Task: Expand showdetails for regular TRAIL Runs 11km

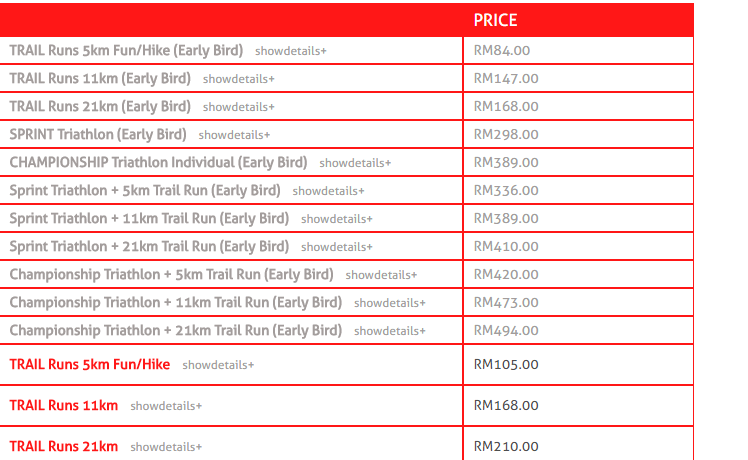Action: tap(166, 406)
